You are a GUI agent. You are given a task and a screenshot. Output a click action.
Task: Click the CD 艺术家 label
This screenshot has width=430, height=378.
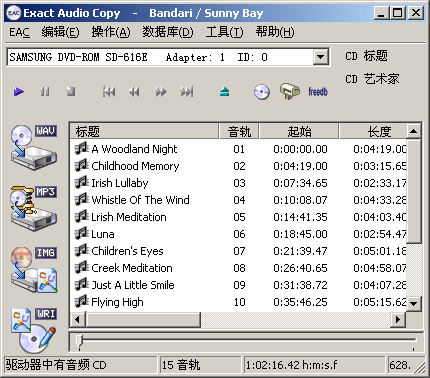[372, 79]
